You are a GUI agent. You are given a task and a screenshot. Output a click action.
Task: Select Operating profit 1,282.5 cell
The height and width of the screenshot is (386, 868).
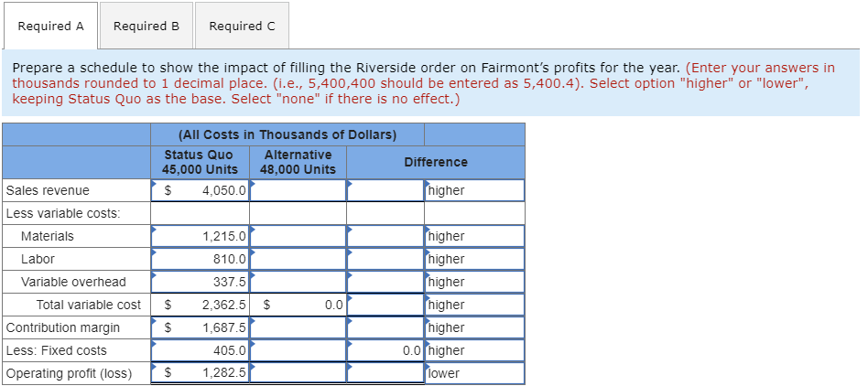(x=200, y=373)
